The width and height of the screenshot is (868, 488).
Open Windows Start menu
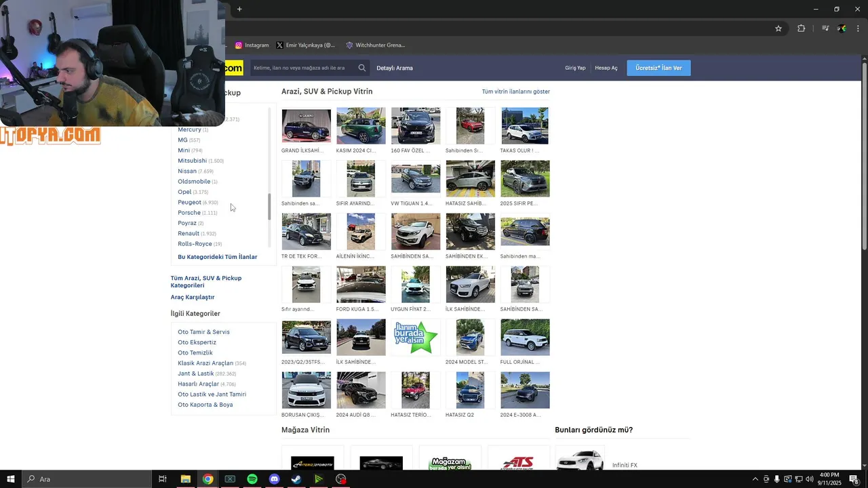pyautogui.click(x=11, y=479)
